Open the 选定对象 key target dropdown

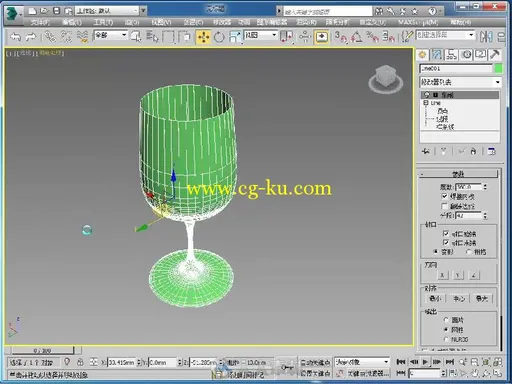[x=362, y=362]
